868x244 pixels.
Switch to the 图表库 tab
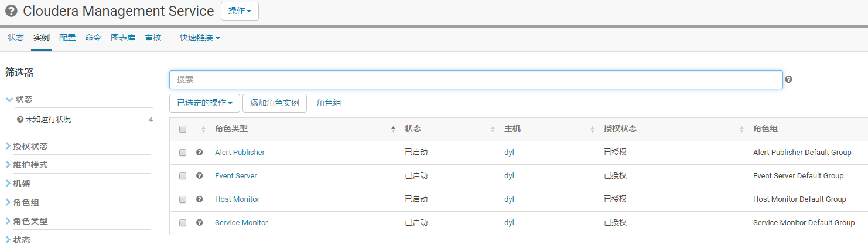coord(123,38)
